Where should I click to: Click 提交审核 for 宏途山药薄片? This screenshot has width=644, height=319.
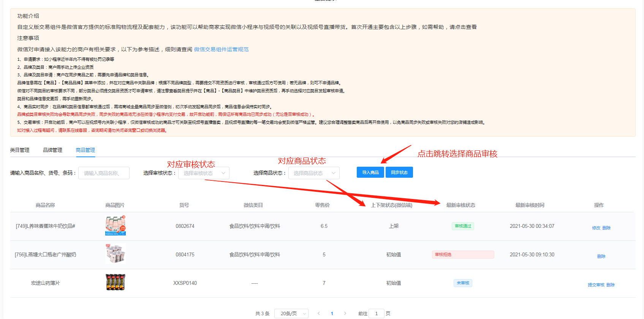click(596, 285)
